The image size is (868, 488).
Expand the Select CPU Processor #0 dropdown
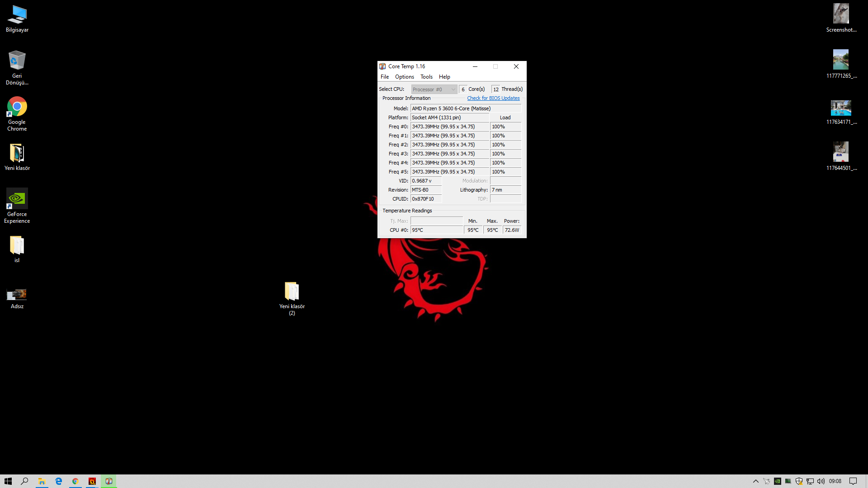pos(434,89)
